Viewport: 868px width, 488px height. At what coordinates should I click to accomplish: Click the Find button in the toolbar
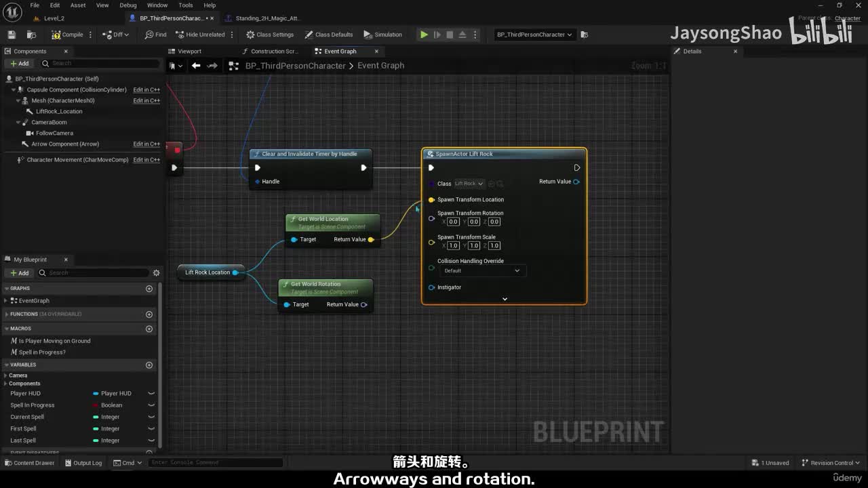pyautogui.click(x=155, y=35)
